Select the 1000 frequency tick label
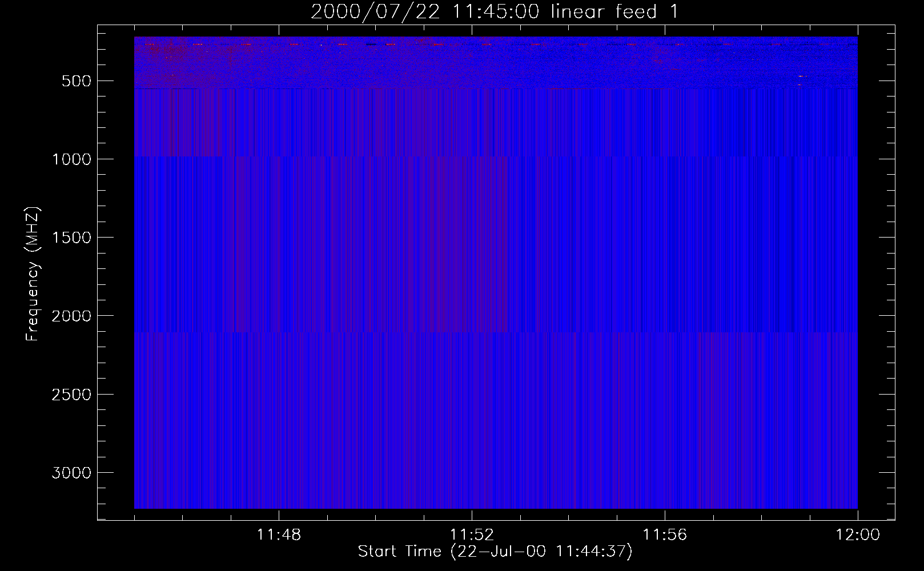 [x=71, y=159]
